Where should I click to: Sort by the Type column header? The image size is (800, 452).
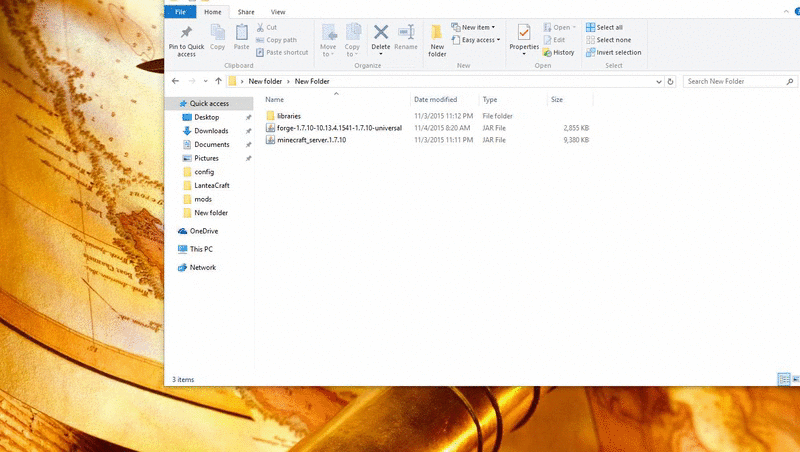[490, 99]
